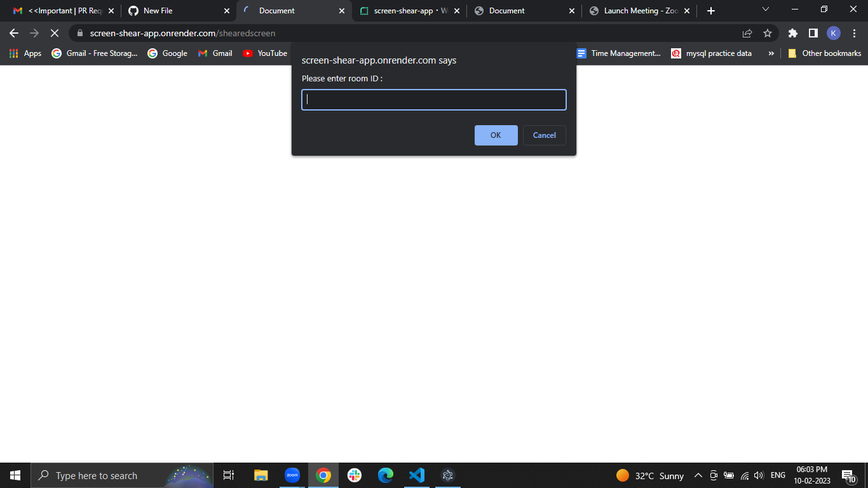Toggle the Chrome side panel
Image resolution: width=868 pixels, height=488 pixels.
coord(813,33)
